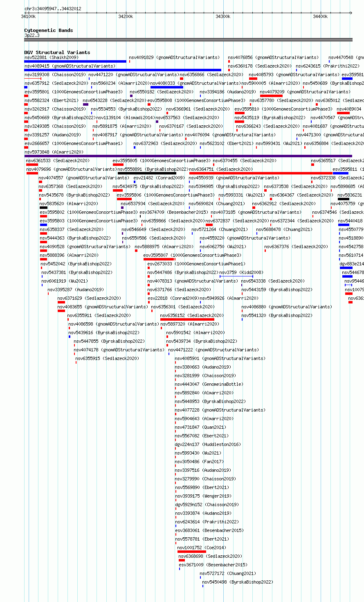Open esv3595810 (1000GenomesConsortiumPhase3) variant
Viewport: 364px width, 602px height.
[x=283, y=109]
